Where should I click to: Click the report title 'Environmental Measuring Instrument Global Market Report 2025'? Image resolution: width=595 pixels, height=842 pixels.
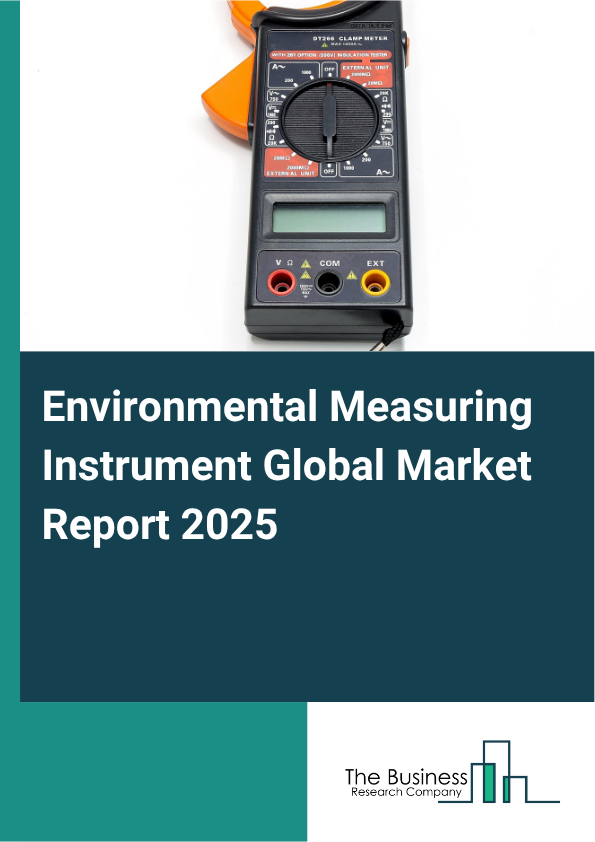(287, 466)
